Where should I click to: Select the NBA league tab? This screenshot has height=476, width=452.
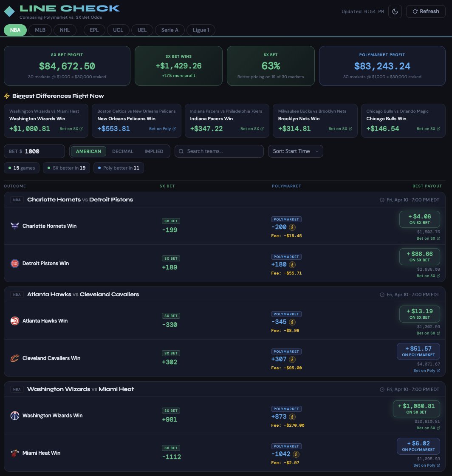pyautogui.click(x=15, y=30)
